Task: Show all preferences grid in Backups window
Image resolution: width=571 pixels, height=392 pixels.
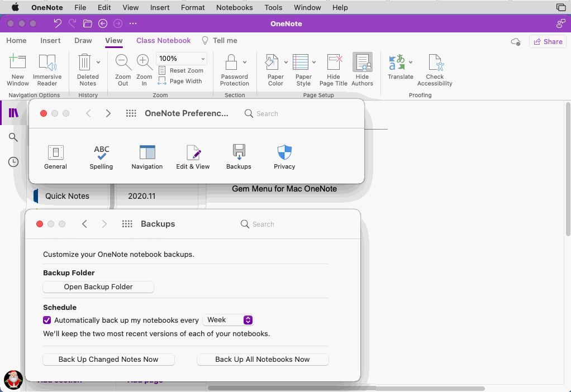Action: pyautogui.click(x=127, y=224)
